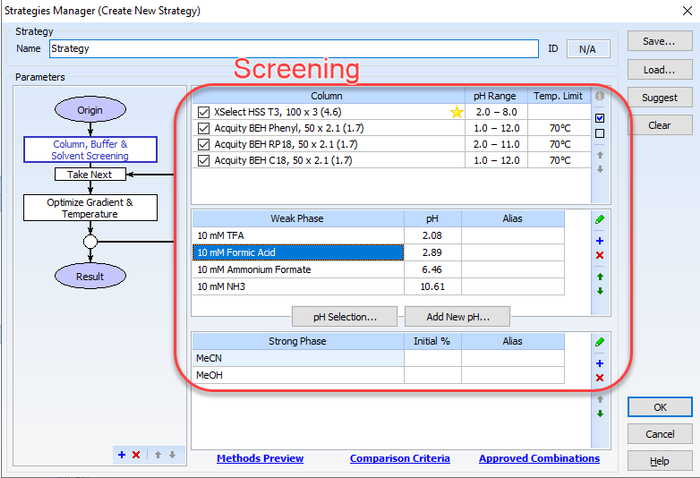Click the Save... button
The height and width of the screenshot is (478, 700).
pyautogui.click(x=659, y=41)
